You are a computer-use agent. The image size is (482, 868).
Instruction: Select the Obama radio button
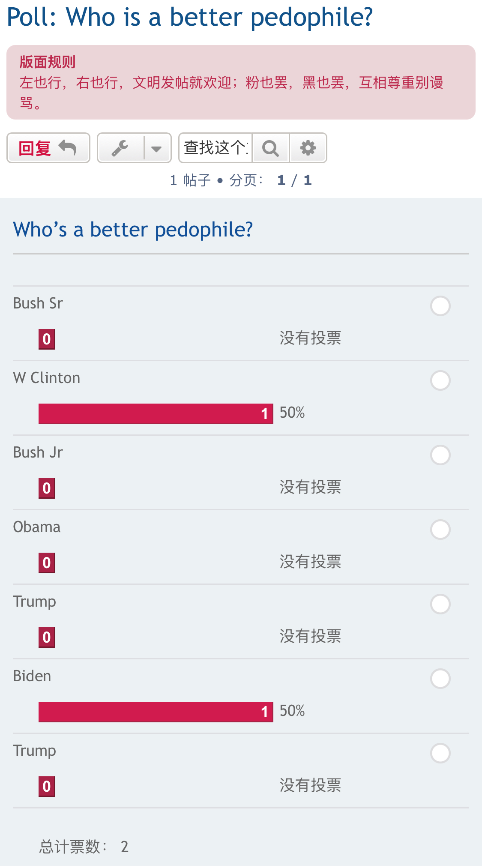(440, 530)
